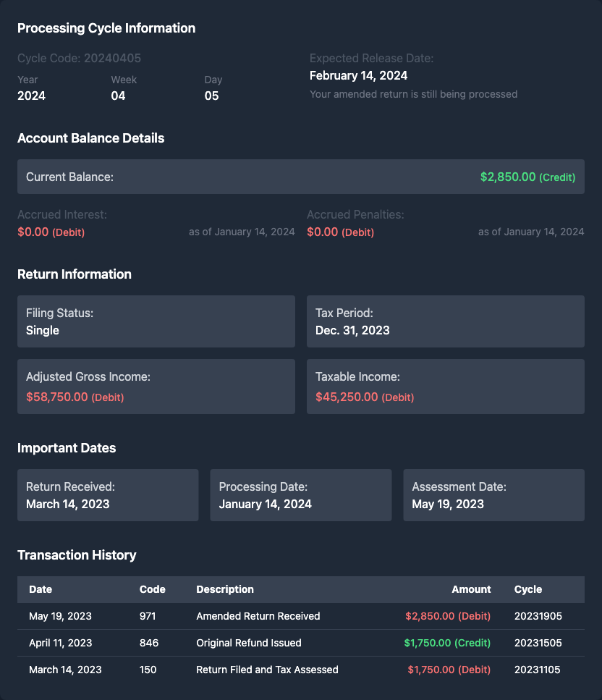Click the Code column header
Viewport: 602px width, 700px height.
(152, 589)
